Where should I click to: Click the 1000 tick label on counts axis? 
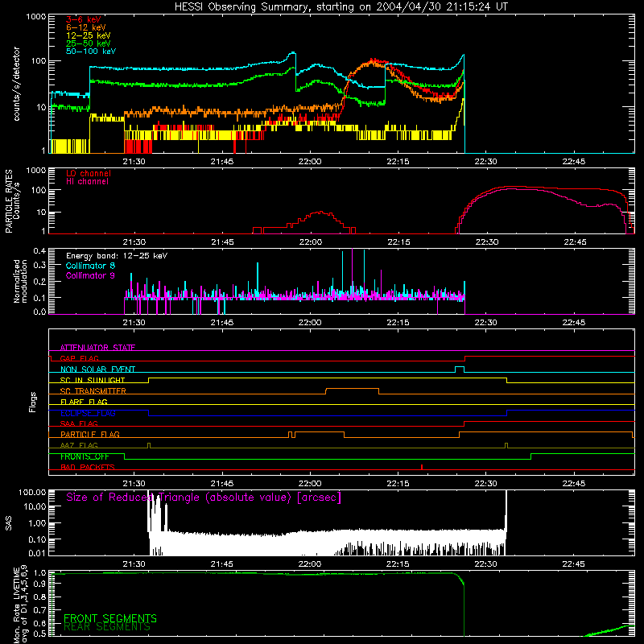(x=35, y=17)
